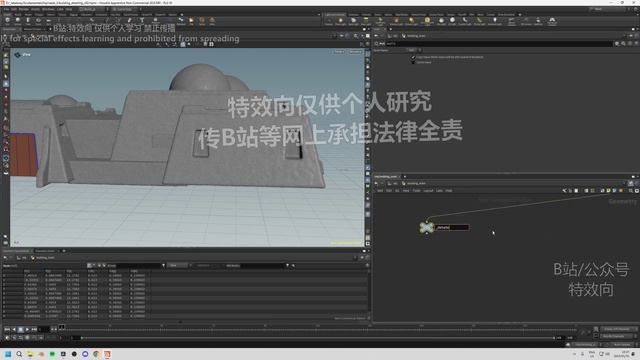Click the current frame number field
640x360 pixels.
43,329
